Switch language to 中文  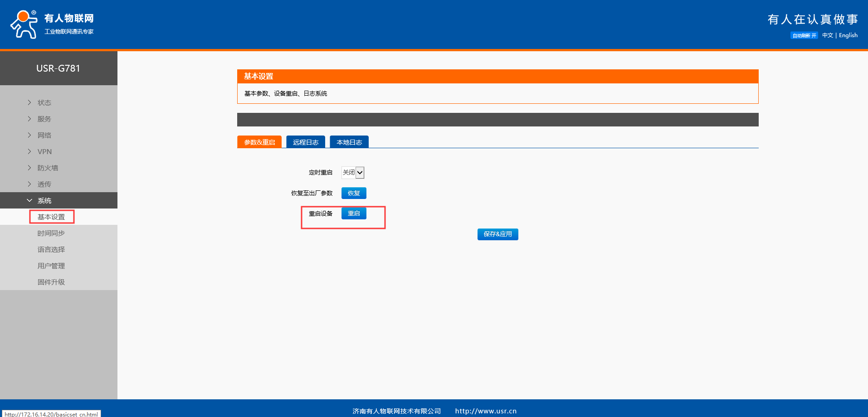827,35
